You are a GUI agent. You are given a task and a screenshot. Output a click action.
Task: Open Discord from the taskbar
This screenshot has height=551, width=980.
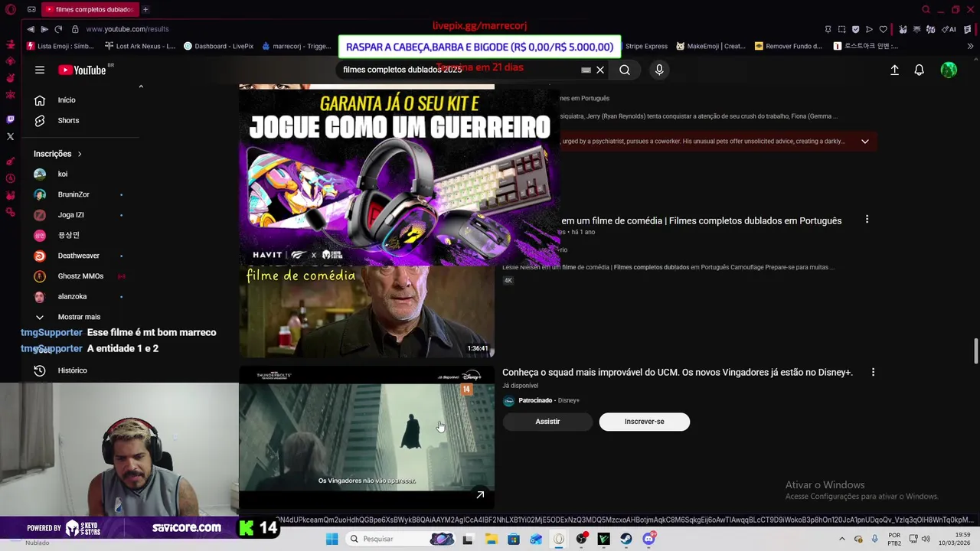click(648, 539)
